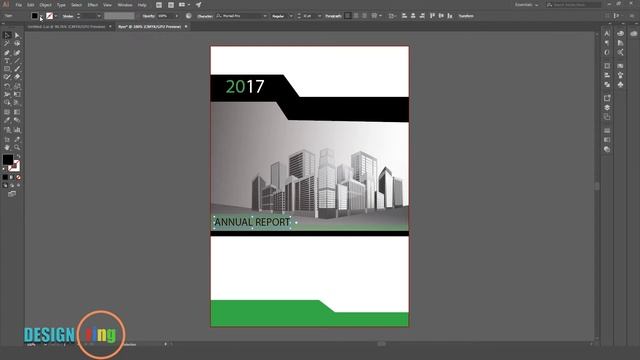
Task: Select the Line Segment tool
Action: point(17,61)
